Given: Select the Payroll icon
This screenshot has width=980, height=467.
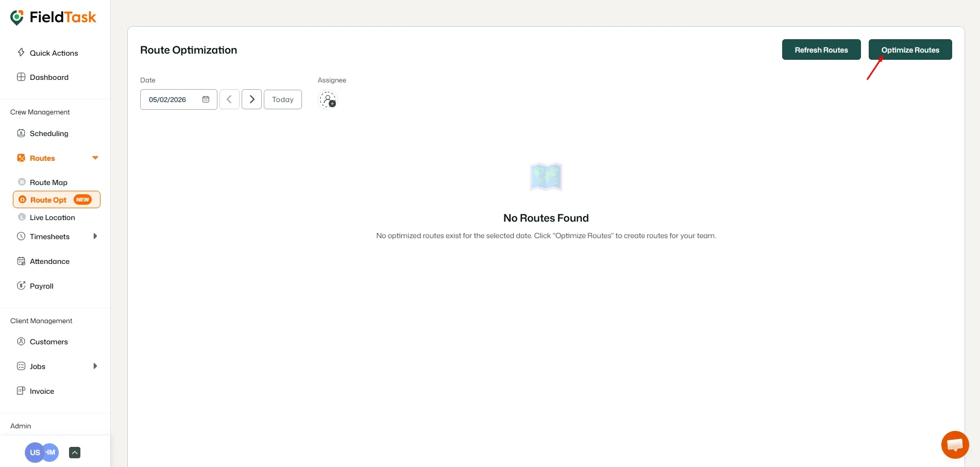Looking at the screenshot, I should pyautogui.click(x=21, y=285).
